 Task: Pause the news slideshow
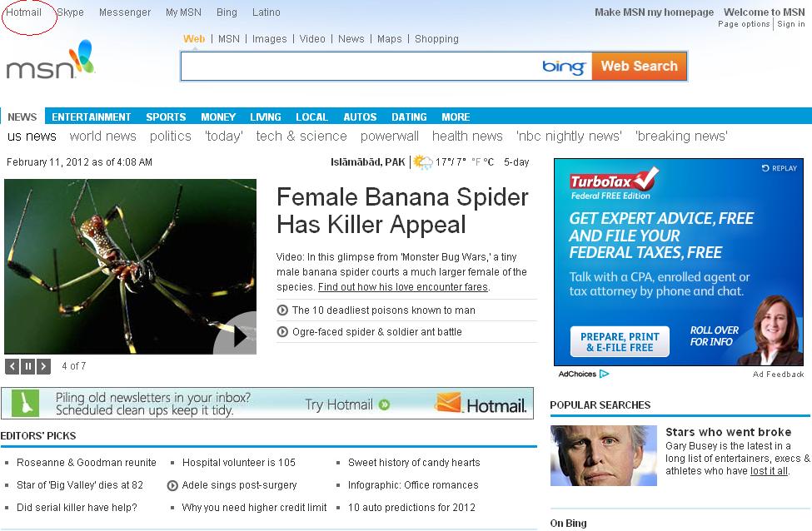28,366
